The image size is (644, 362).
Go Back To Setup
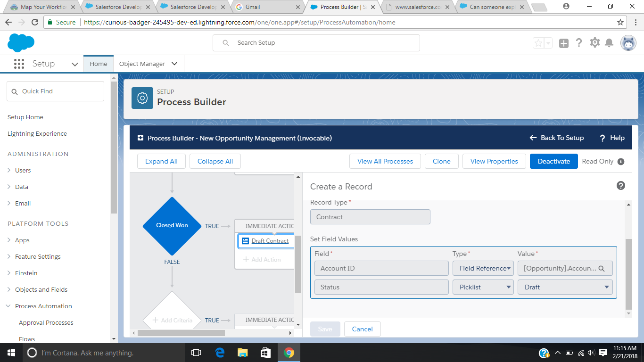[557, 138]
